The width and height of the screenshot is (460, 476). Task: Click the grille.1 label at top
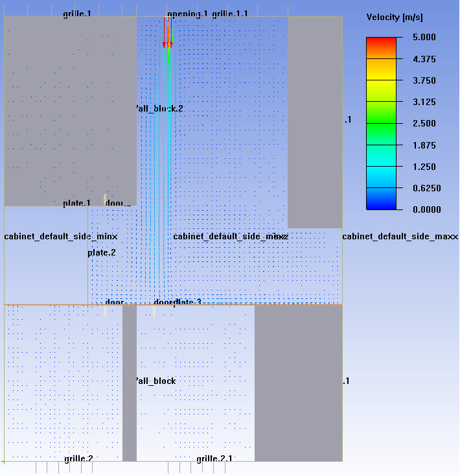pyautogui.click(x=76, y=14)
